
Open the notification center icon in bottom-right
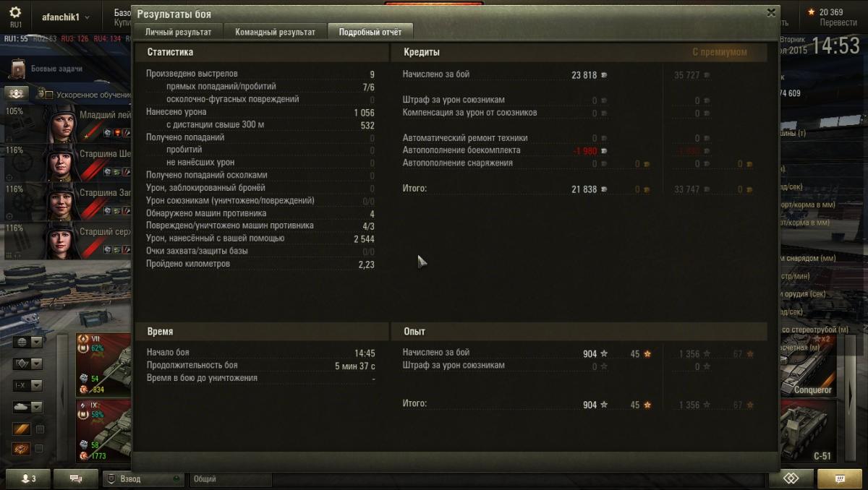click(x=791, y=478)
